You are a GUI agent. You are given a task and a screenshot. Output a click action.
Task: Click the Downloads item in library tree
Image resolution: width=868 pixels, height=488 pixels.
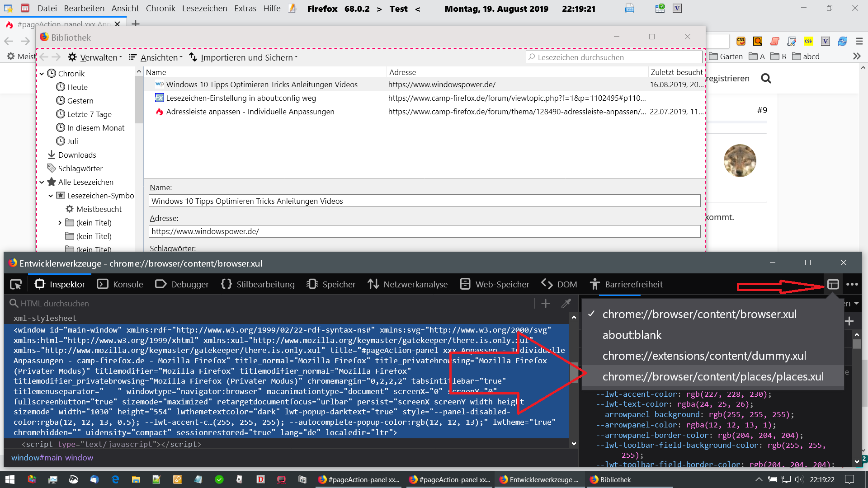tap(77, 155)
